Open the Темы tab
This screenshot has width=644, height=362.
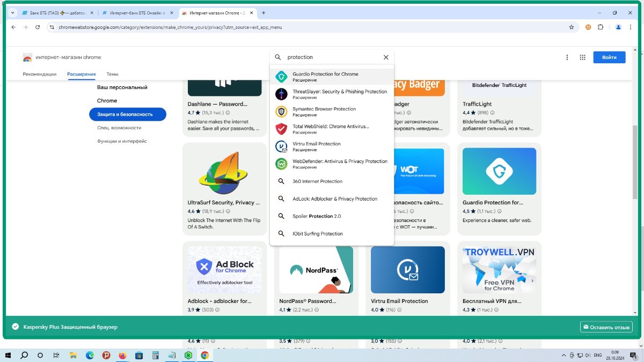coord(112,74)
